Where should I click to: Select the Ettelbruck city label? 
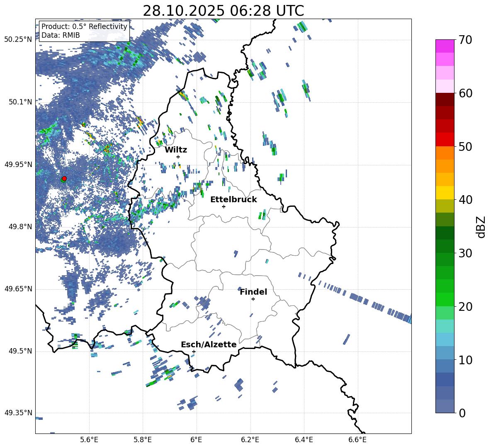[x=233, y=199]
